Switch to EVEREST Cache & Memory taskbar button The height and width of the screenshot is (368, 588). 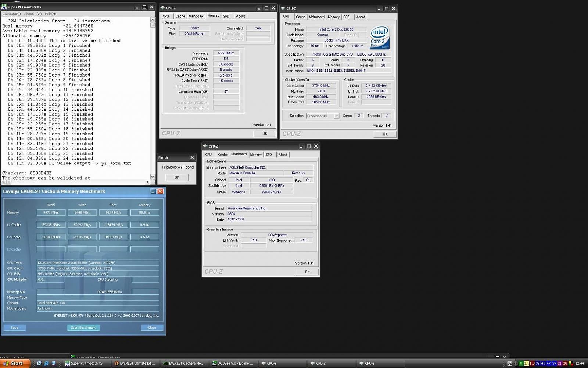[184, 363]
